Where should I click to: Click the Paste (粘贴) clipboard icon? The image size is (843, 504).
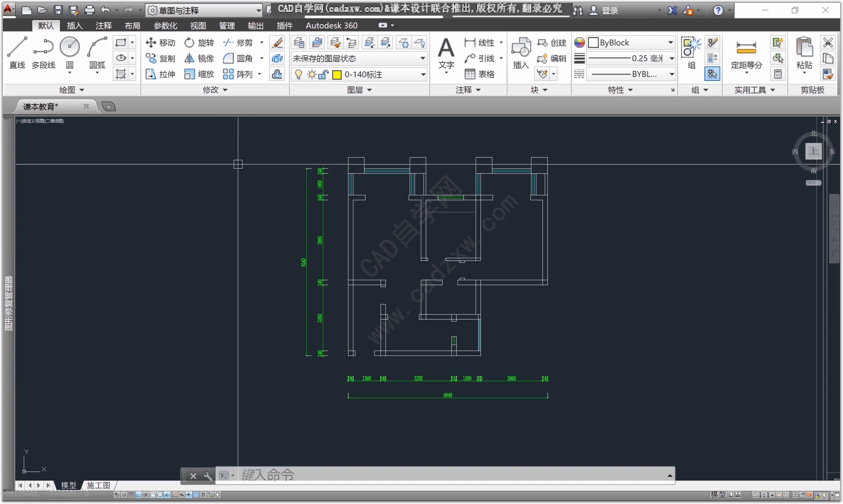coord(804,53)
